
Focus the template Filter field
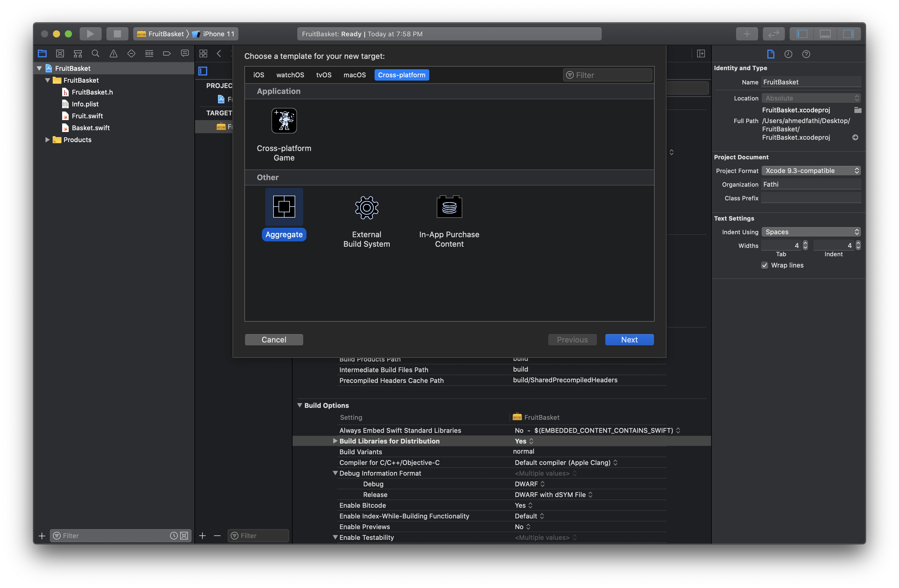coord(607,75)
